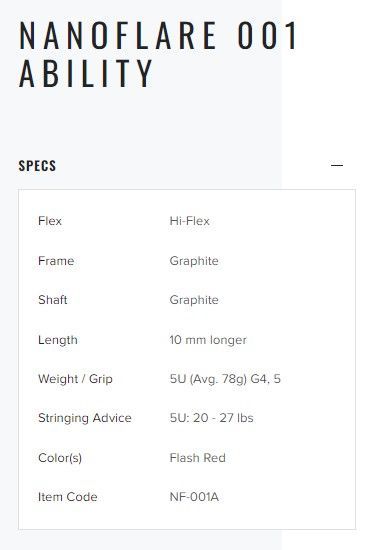Click the ABILITY word in the heading
This screenshot has width=372, height=550.
[86, 73]
